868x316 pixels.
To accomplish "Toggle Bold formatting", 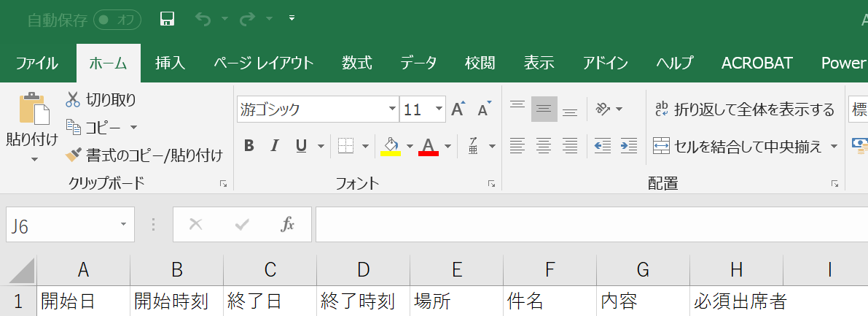I will click(x=249, y=146).
